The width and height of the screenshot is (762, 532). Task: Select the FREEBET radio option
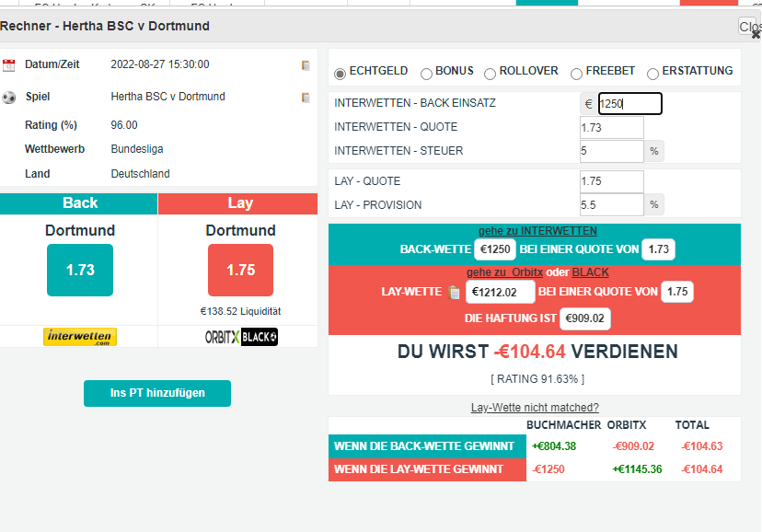click(x=577, y=73)
